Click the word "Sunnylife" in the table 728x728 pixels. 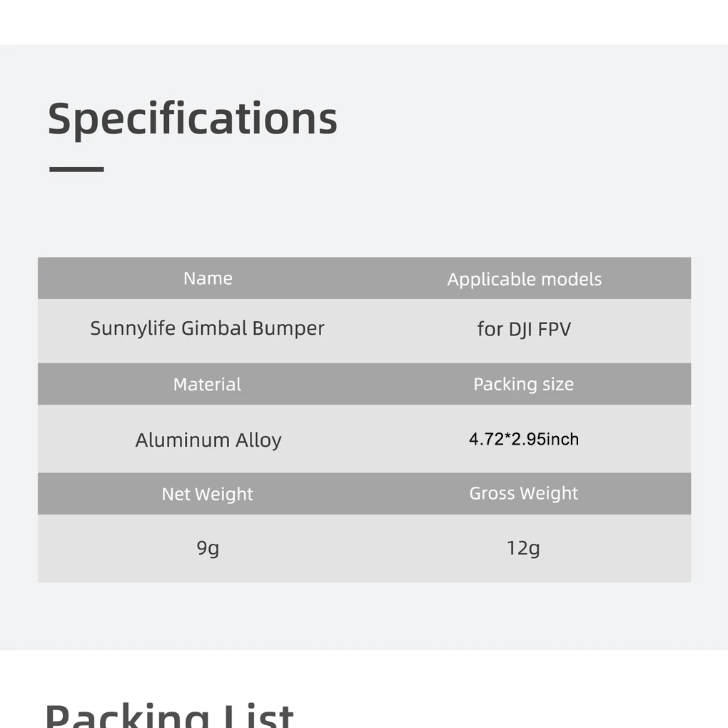(x=133, y=328)
